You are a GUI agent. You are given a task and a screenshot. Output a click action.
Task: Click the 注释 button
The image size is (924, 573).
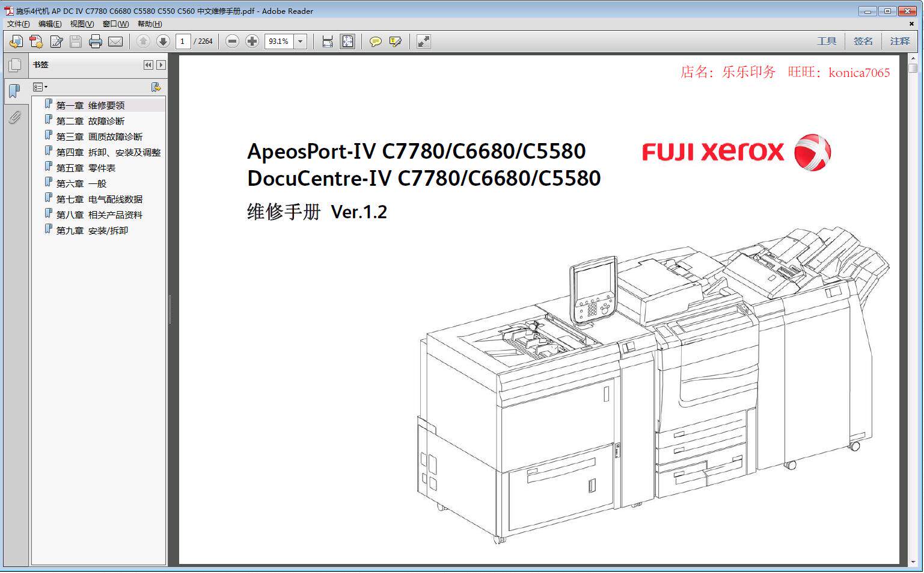coord(900,40)
